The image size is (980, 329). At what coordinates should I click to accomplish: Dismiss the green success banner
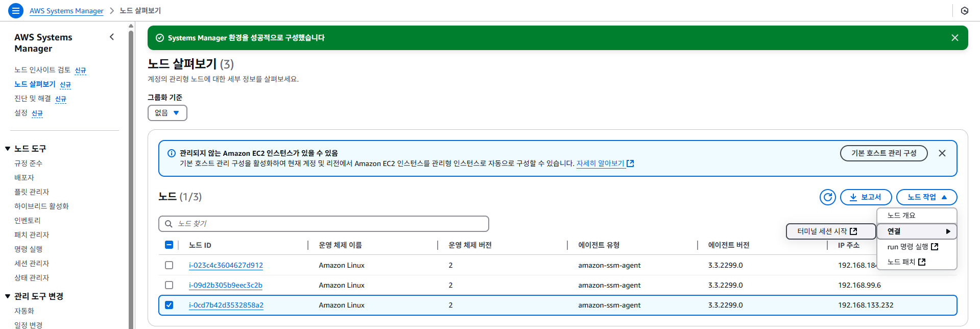pos(954,38)
